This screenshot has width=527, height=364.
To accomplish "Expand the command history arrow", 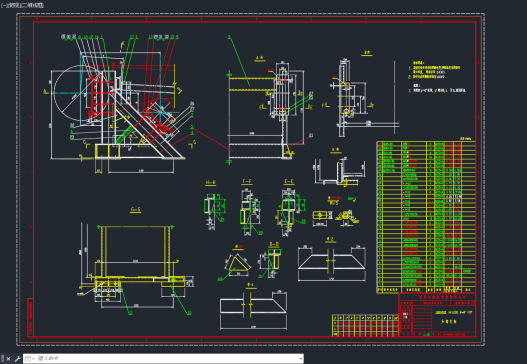I will [x=300, y=359].
